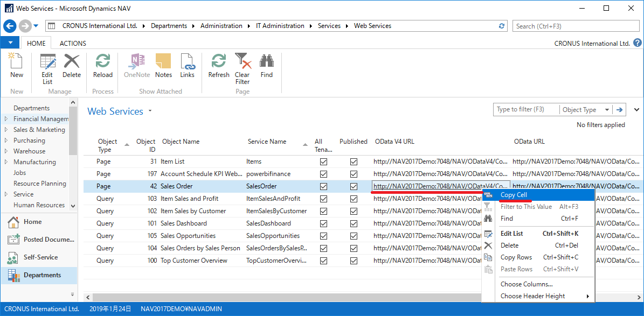Choose Find in the context menu
Screen dimensions: 644x316
pos(538,219)
